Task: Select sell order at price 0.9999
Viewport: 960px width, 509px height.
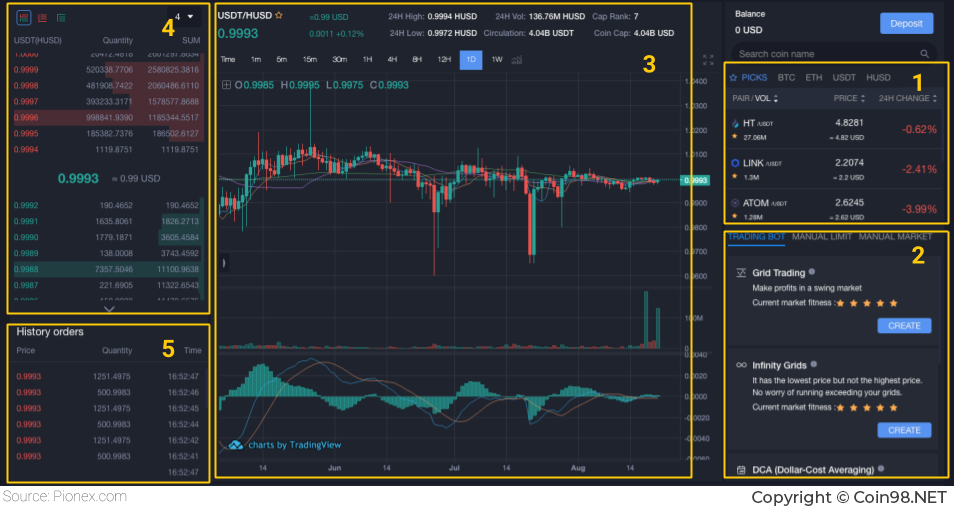Action: click(109, 70)
